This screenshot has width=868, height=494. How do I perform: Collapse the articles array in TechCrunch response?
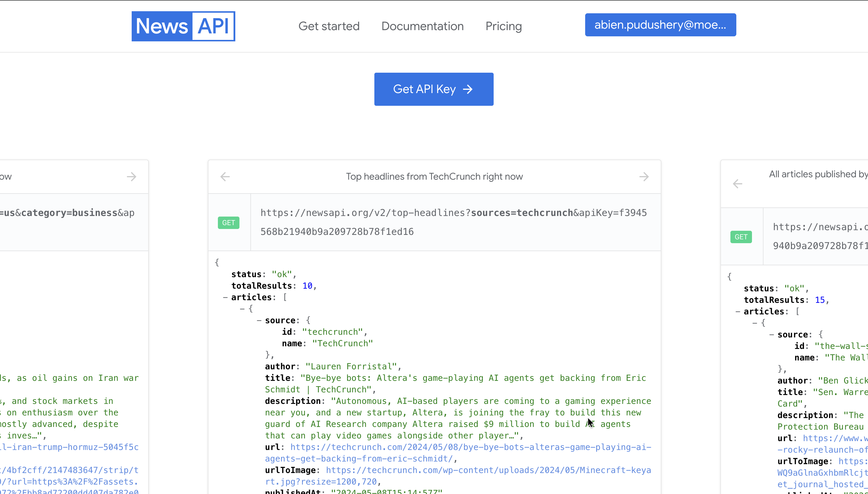pyautogui.click(x=225, y=298)
